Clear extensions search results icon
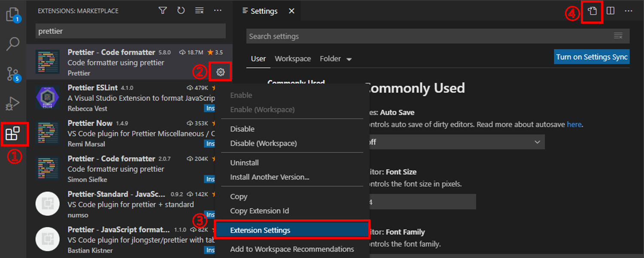644x258 pixels. click(199, 11)
